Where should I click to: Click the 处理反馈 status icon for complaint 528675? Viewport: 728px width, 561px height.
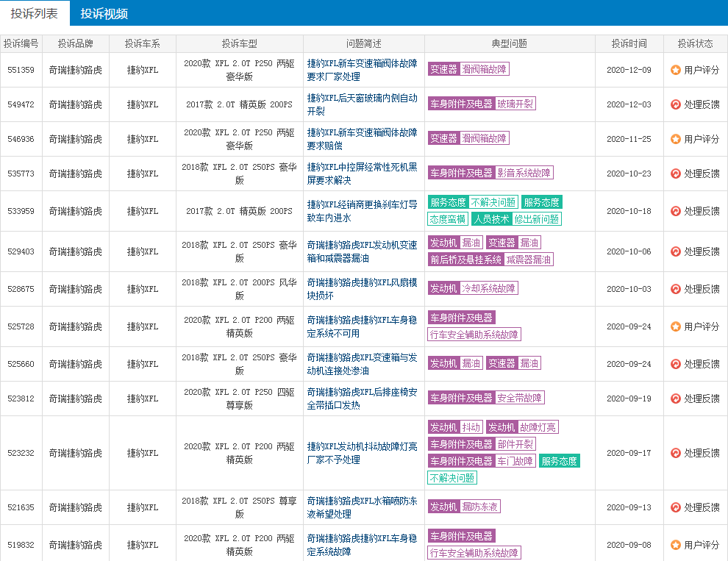676,290
